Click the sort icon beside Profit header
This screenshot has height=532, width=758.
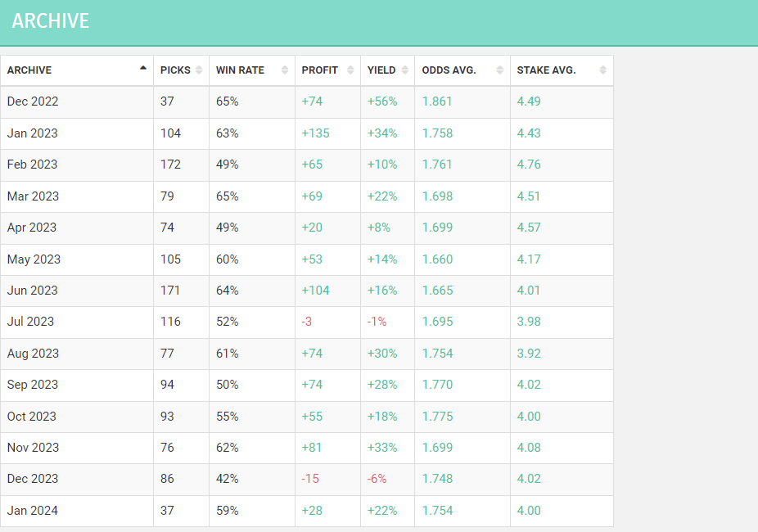click(x=350, y=70)
